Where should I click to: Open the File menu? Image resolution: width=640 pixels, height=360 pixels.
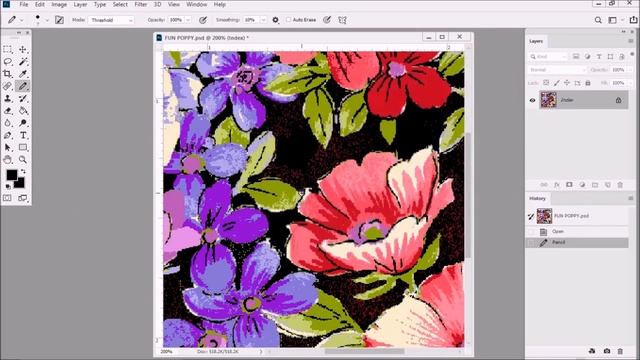(x=24, y=4)
